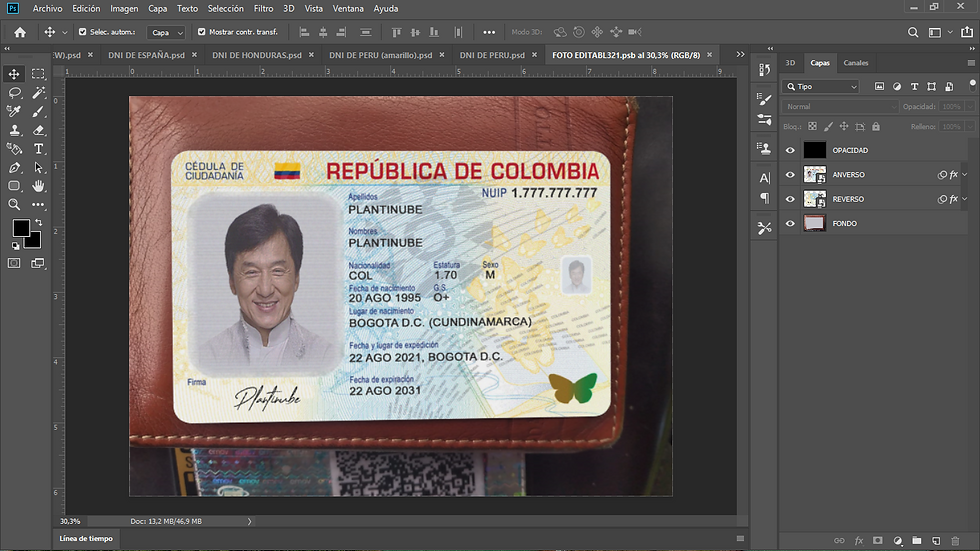This screenshot has height=551, width=980.
Task: Toggle Mostrar contr. transf. checkbox
Action: tap(201, 32)
